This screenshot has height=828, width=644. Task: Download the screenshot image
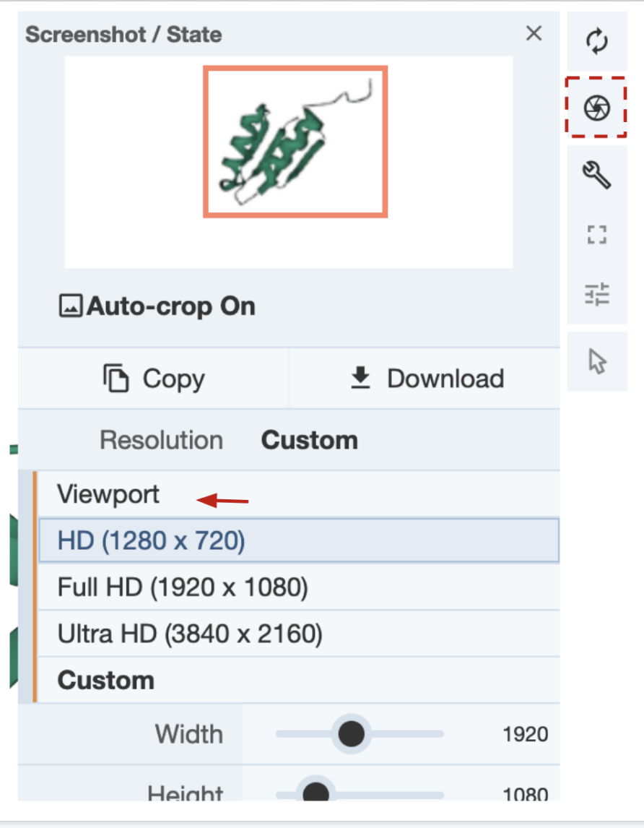pos(427,379)
